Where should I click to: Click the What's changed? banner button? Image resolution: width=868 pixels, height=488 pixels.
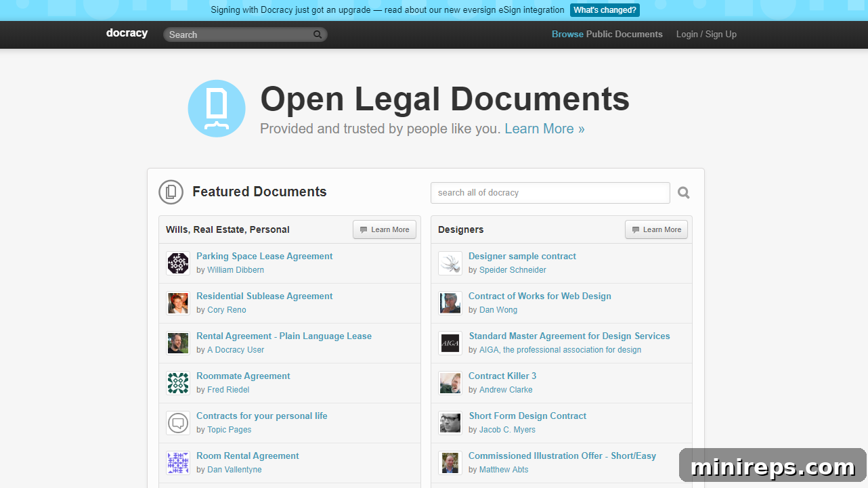click(x=605, y=10)
